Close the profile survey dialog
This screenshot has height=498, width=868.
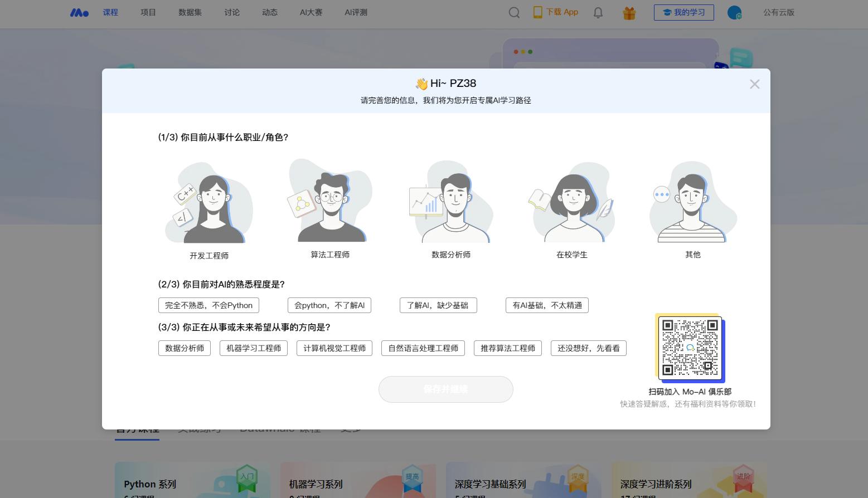[754, 84]
